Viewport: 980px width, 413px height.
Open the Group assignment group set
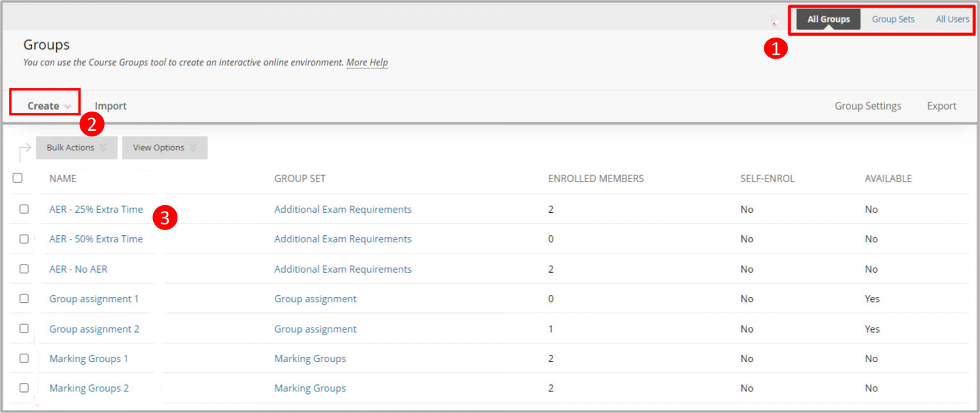[x=315, y=298]
